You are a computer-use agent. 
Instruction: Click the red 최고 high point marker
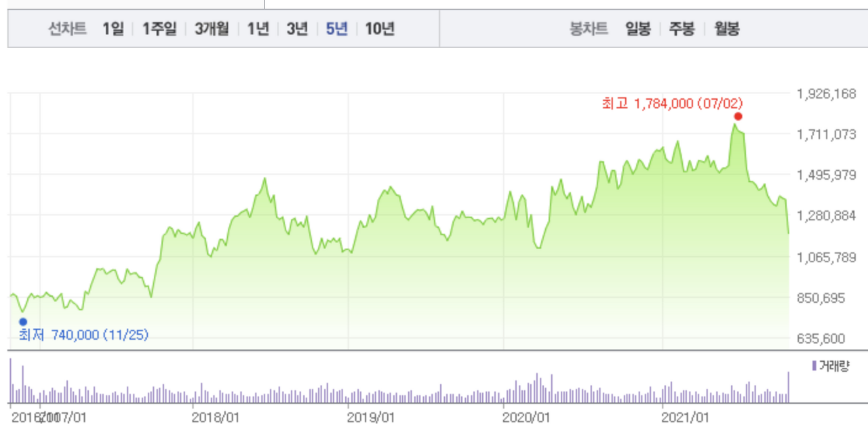point(738,116)
